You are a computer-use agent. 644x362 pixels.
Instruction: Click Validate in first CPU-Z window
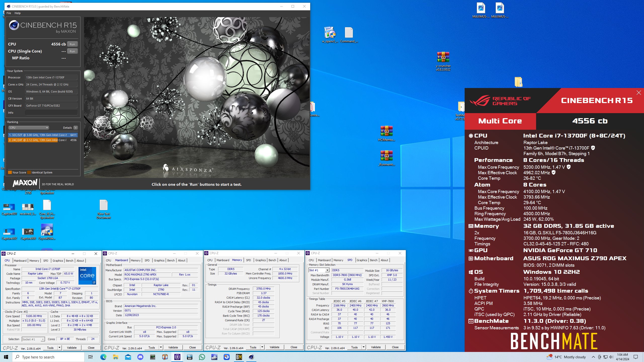(72, 348)
